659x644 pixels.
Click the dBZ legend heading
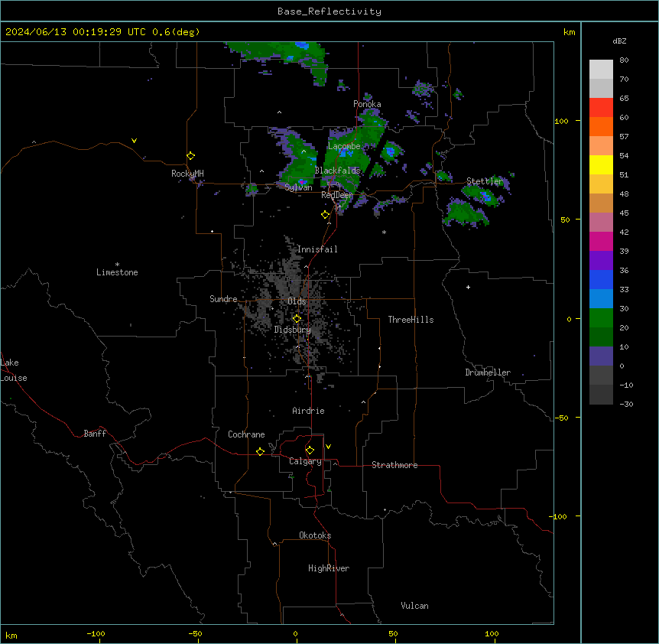619,41
